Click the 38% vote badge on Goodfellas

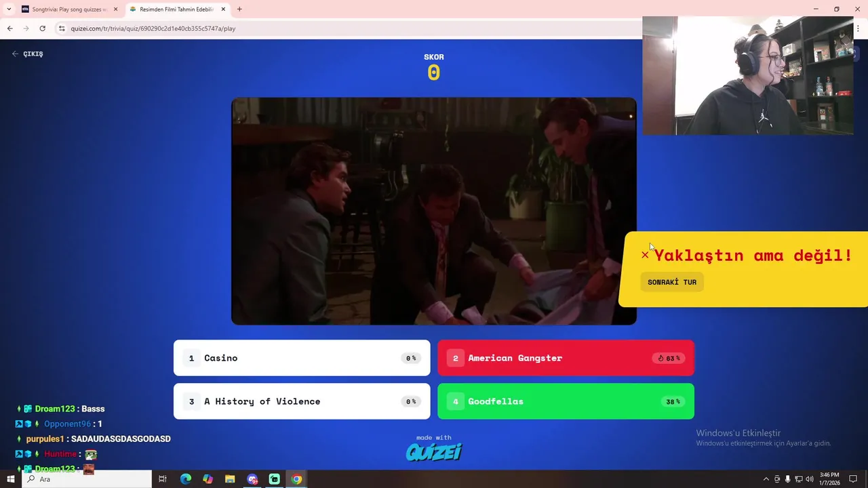[x=673, y=401]
